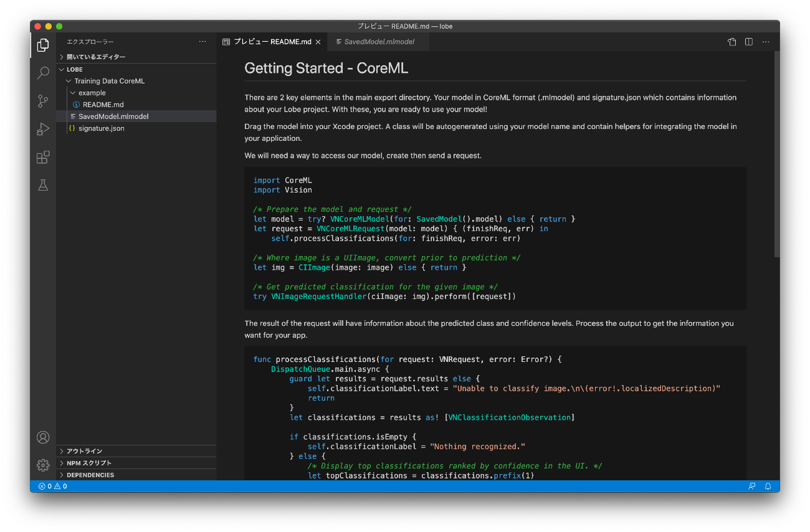Image resolution: width=810 pixels, height=532 pixels.
Task: Click the feedback icon in status bar
Action: click(752, 487)
